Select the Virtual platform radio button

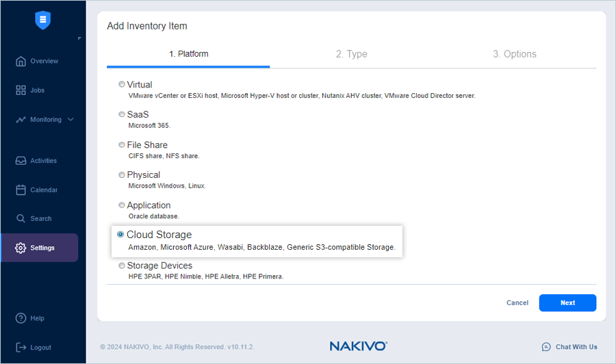(122, 84)
